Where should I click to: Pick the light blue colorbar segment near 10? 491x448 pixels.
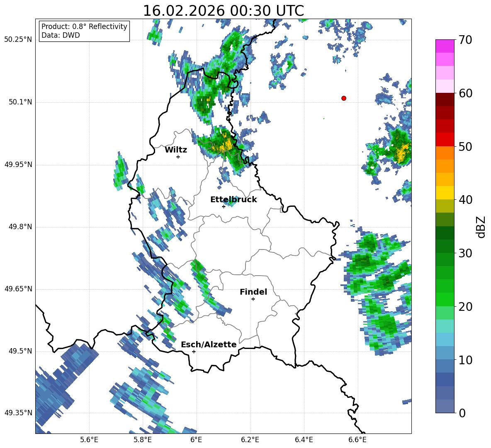point(445,353)
